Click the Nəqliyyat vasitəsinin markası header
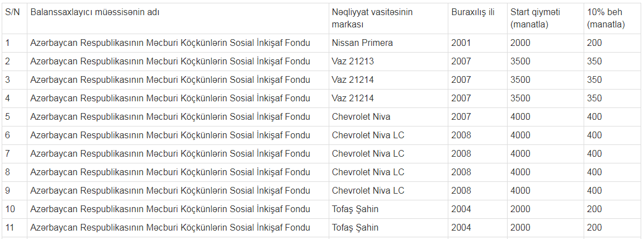The height and width of the screenshot is (239, 644). coord(372,18)
